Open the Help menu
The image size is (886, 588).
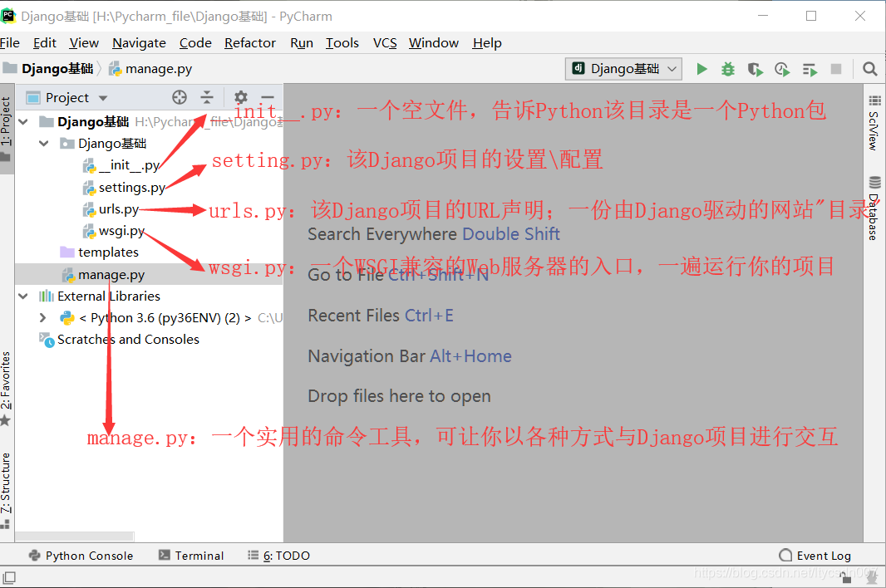click(x=487, y=43)
